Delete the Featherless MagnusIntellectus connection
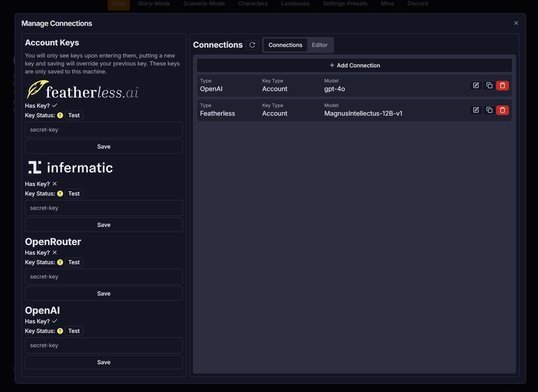 tap(503, 110)
